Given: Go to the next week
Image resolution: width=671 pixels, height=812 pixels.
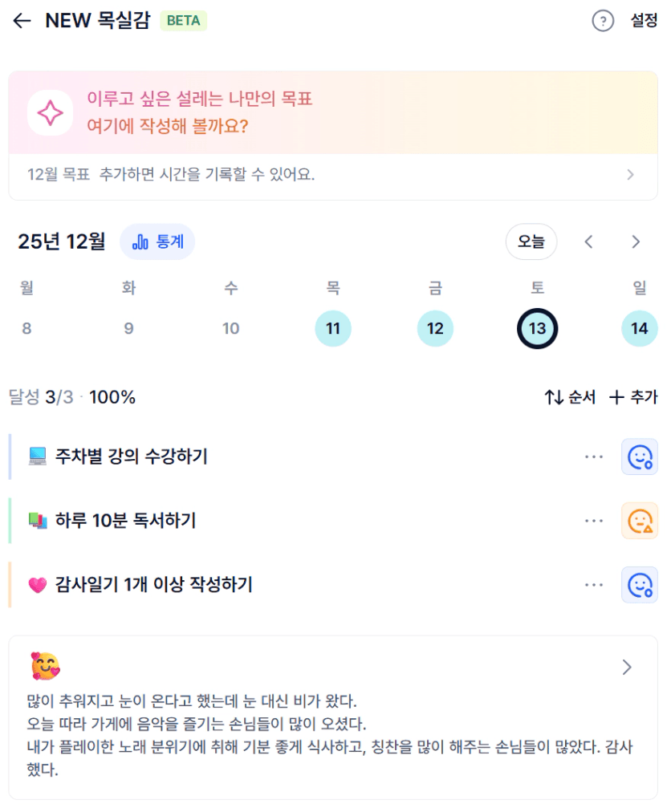Looking at the screenshot, I should point(636,242).
